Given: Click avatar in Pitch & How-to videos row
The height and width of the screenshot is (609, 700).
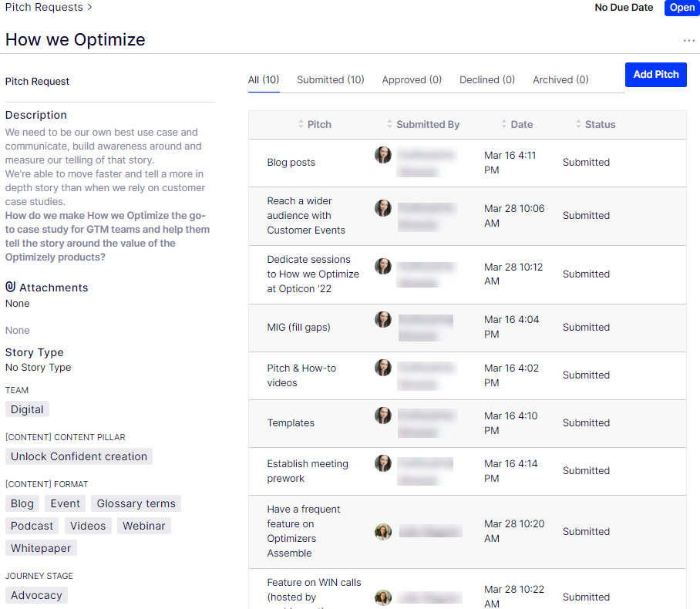Looking at the screenshot, I should click(382, 368).
